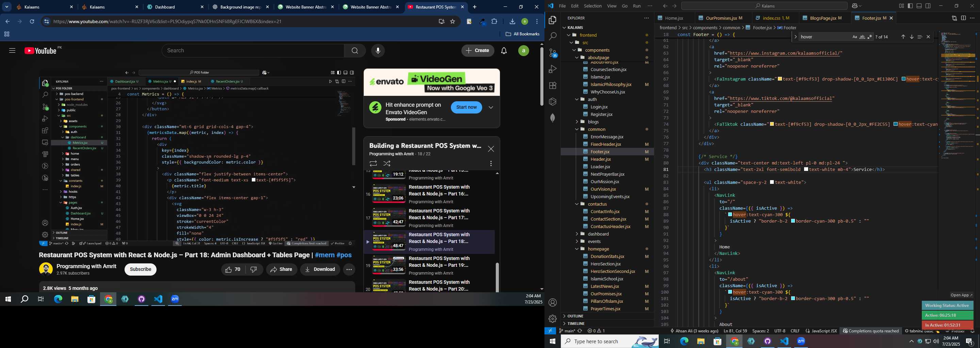Toggle playlist loop icon
Image resolution: width=980 pixels, height=348 pixels.
373,163
